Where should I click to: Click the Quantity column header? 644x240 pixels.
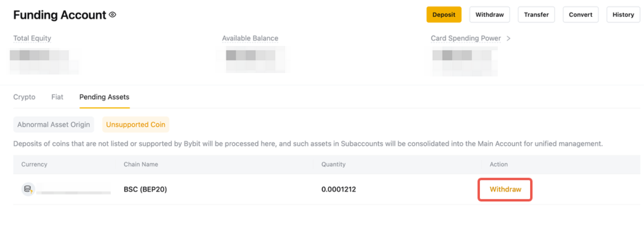[333, 164]
